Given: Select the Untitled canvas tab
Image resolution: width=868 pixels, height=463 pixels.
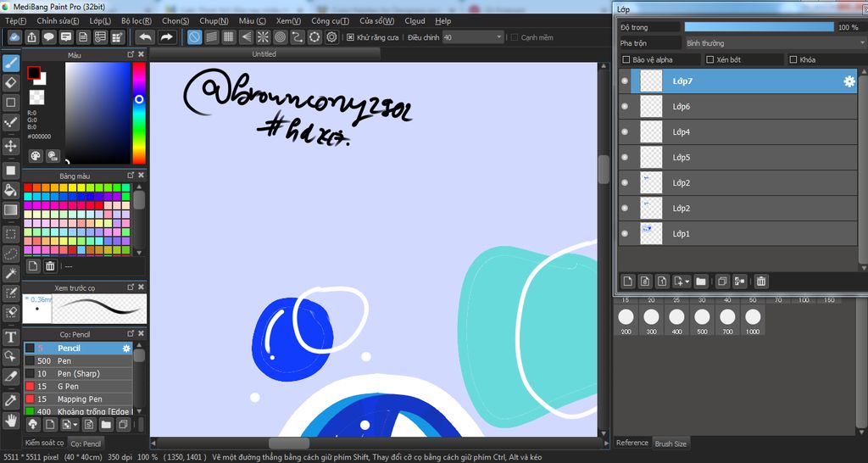Looking at the screenshot, I should tap(264, 53).
